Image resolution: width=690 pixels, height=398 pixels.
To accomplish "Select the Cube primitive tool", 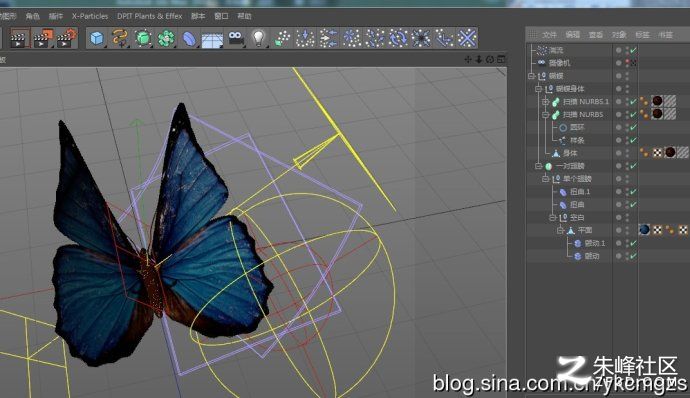I will point(97,38).
